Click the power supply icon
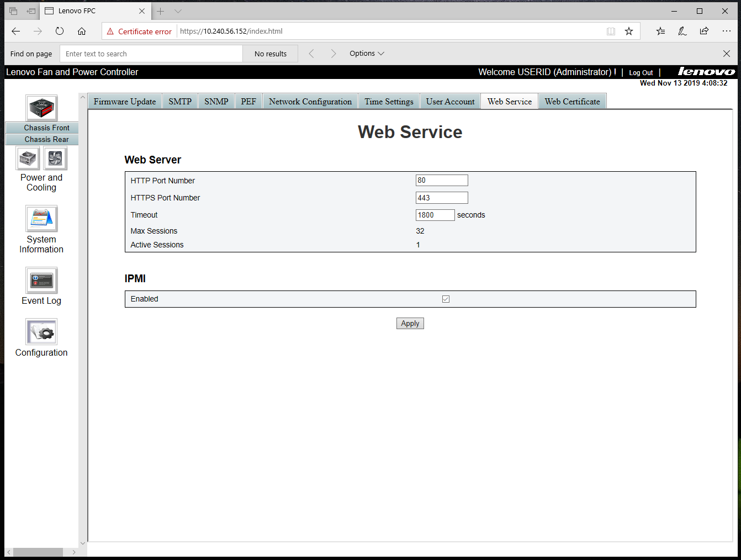 tap(28, 159)
